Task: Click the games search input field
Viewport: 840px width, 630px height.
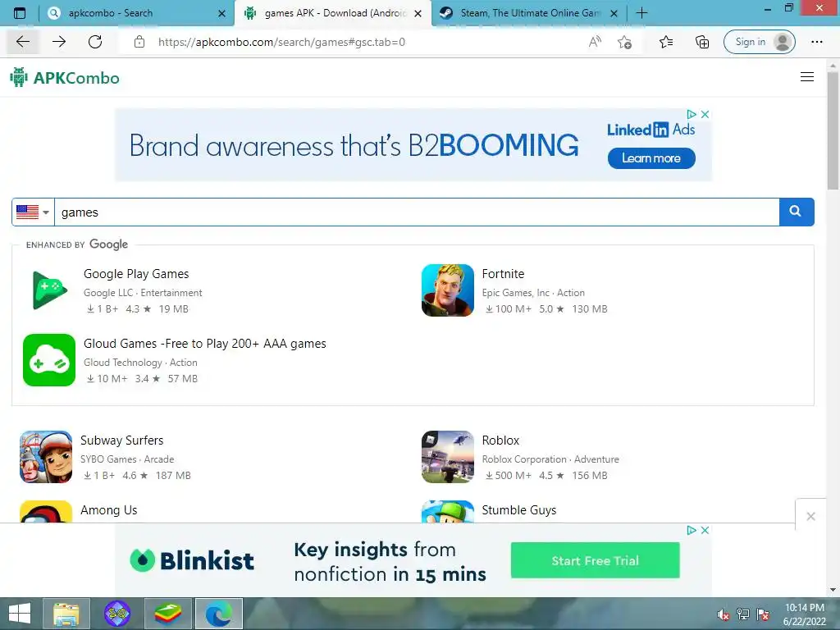Action: pyautogui.click(x=417, y=212)
